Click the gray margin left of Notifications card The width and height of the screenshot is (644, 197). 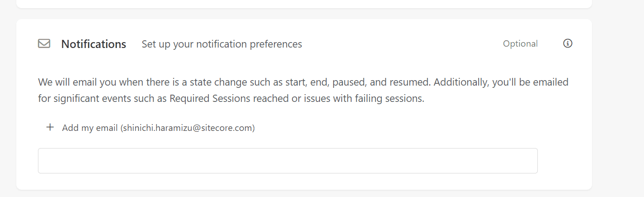[x=8, y=104]
